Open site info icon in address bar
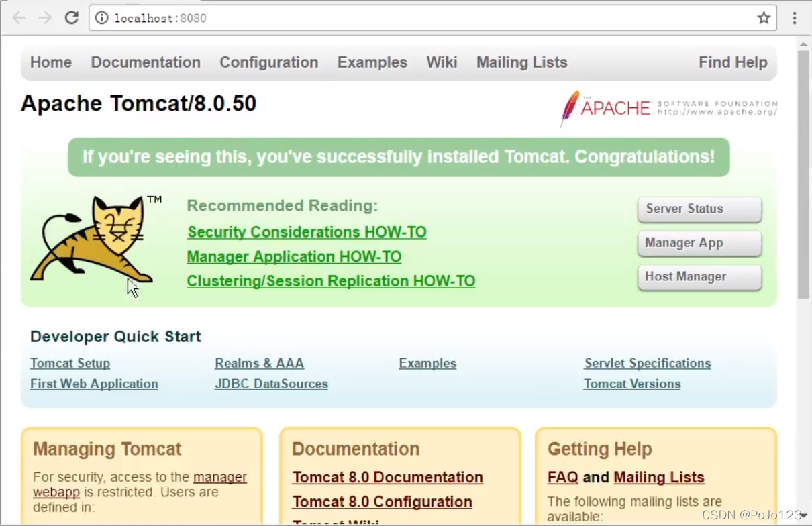 (x=101, y=18)
